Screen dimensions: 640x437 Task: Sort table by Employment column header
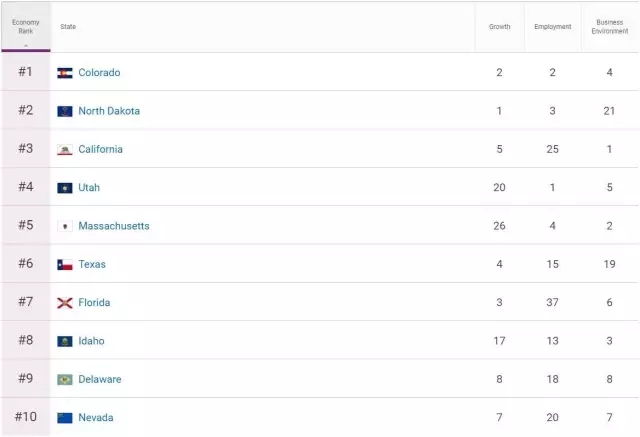552,27
